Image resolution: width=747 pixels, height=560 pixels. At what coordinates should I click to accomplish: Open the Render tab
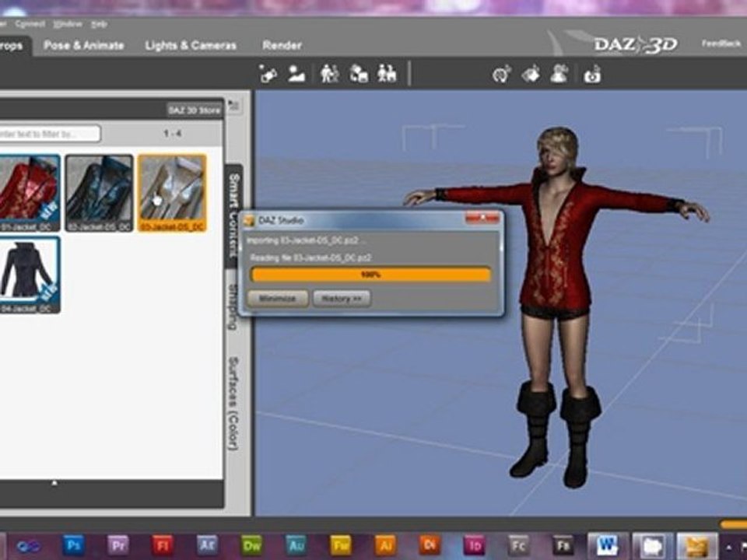(282, 45)
